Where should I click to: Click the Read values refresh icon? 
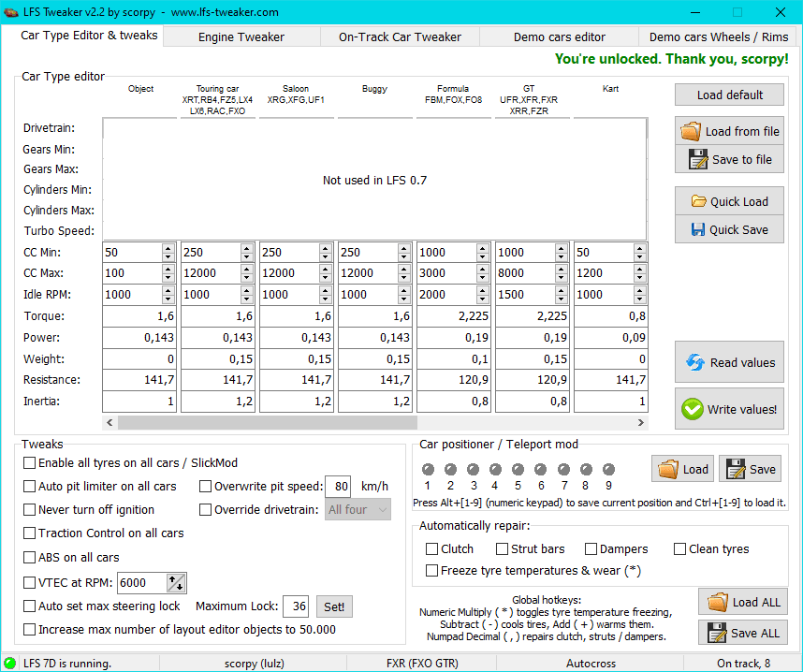pos(694,362)
